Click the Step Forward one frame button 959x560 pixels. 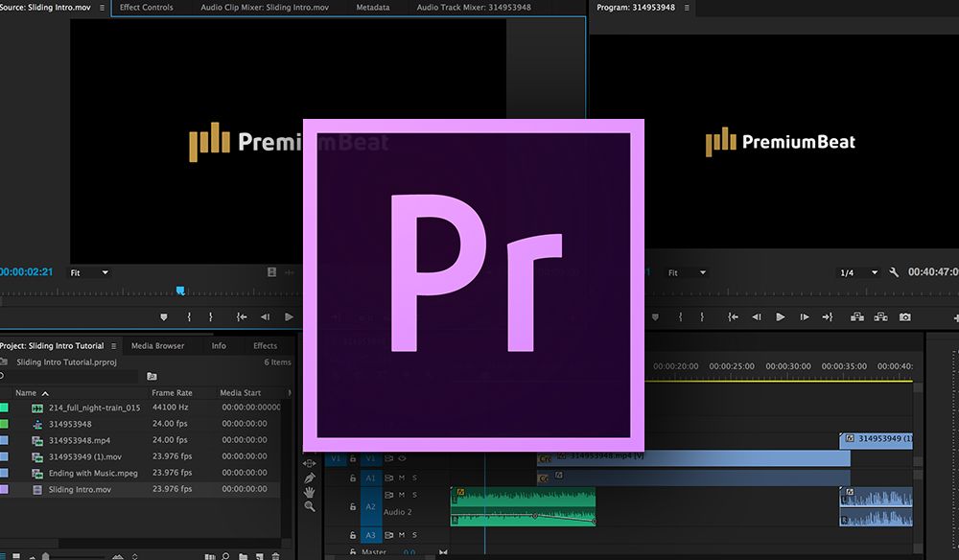[x=804, y=316]
